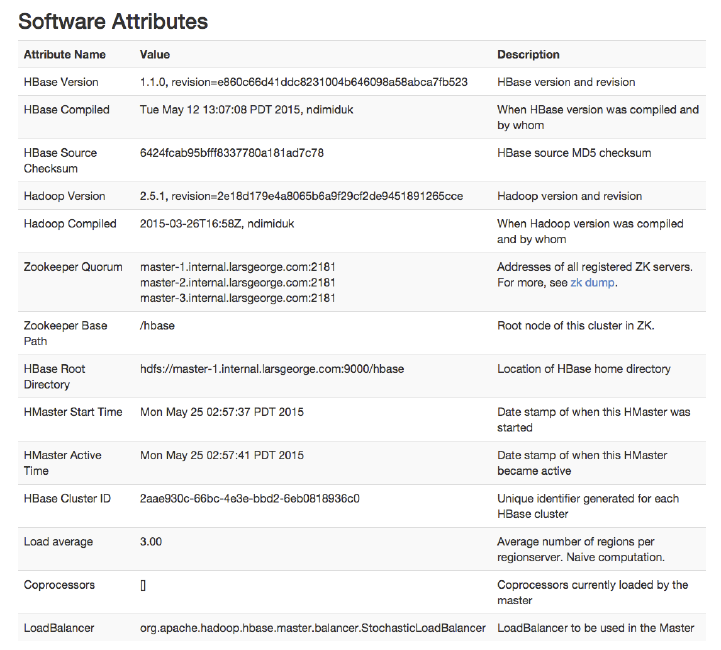Select the StochasticLoadBalancer class name value
The image size is (721, 650).
[x=313, y=628]
